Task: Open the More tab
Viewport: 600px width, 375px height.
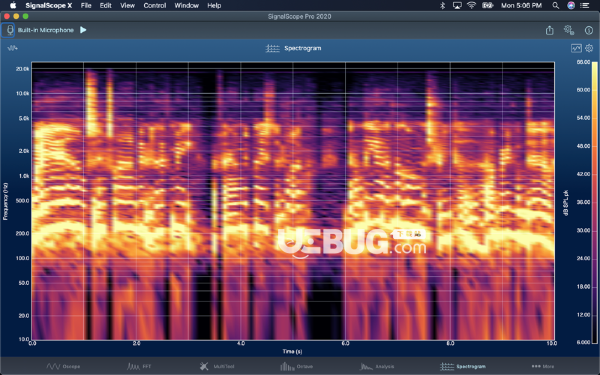Action: (543, 366)
